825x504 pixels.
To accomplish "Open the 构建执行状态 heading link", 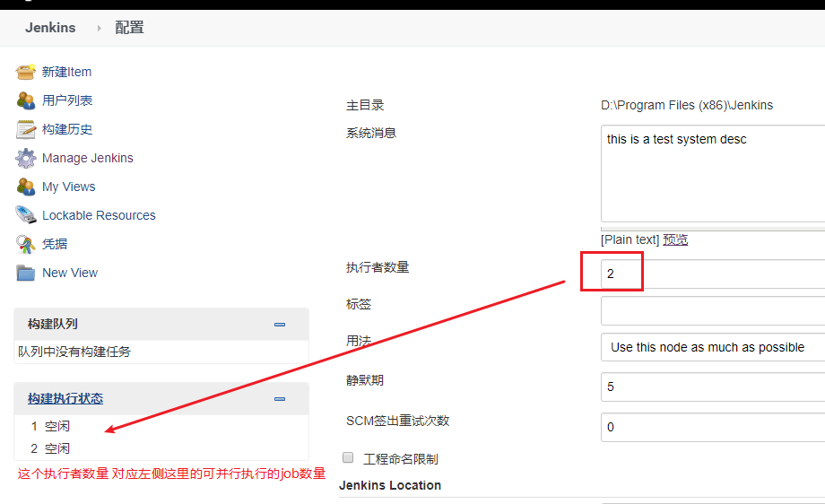I will coord(65,399).
